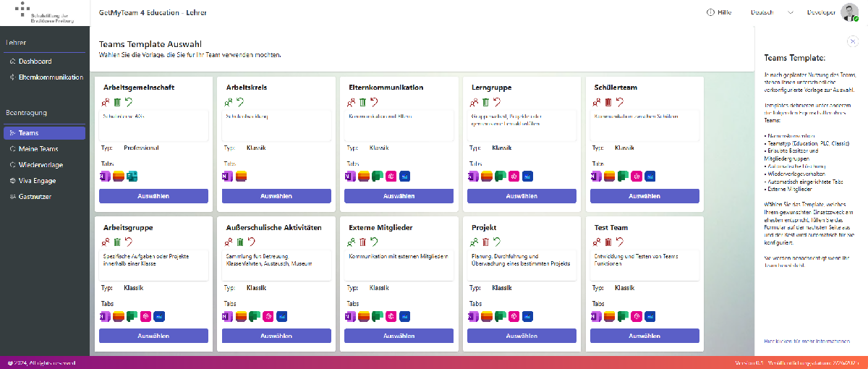Open the Hilfe help link
This screenshot has height=369, width=868.
[719, 12]
